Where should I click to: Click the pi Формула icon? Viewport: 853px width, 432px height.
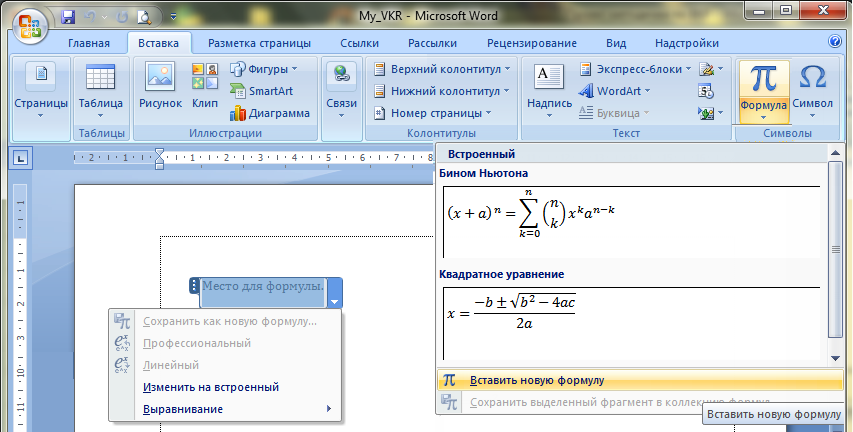763,79
